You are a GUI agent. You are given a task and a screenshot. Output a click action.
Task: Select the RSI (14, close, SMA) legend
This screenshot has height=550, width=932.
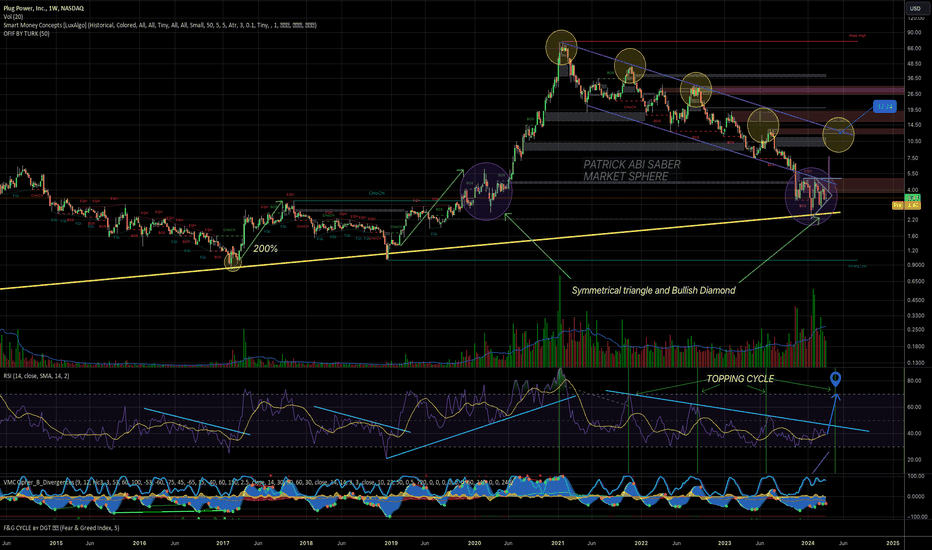click(x=36, y=376)
